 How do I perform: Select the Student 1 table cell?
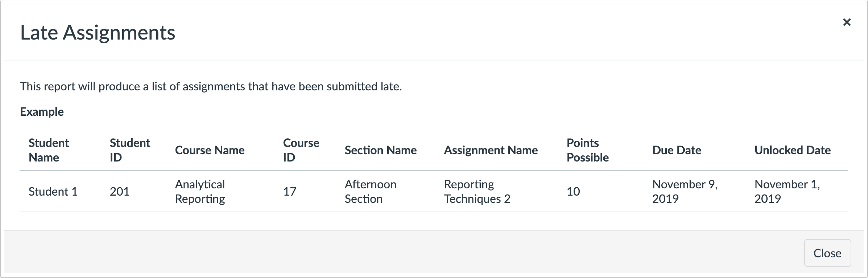click(x=53, y=191)
